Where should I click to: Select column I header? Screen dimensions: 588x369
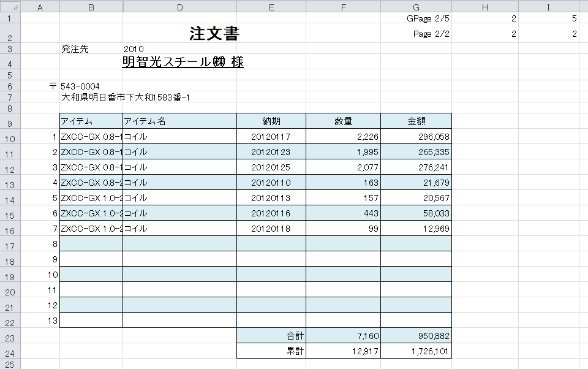[x=548, y=7]
